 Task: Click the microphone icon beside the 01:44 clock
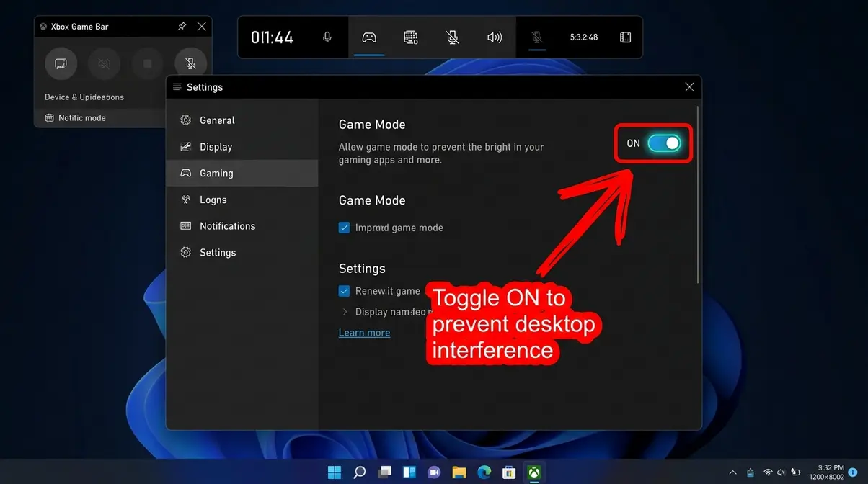(x=327, y=37)
